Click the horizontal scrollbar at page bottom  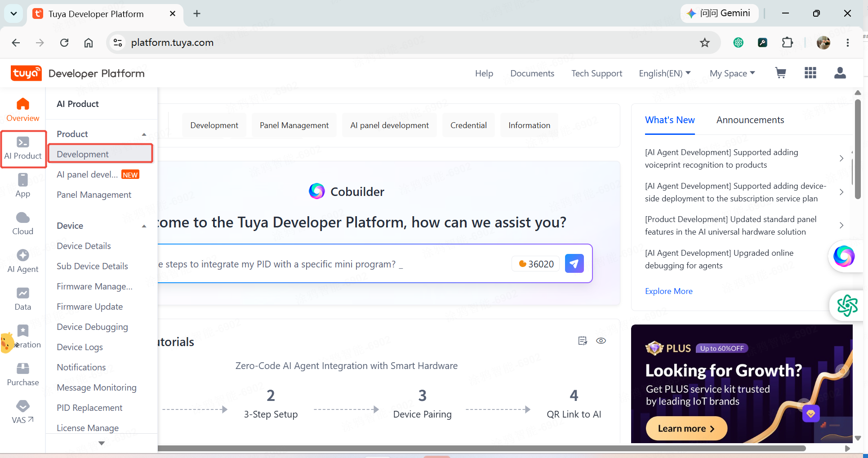point(481,448)
